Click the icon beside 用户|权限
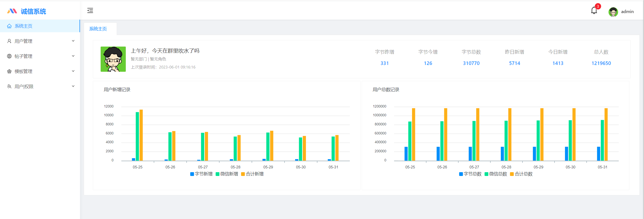Screen dimensions: 644x219 pos(9,87)
